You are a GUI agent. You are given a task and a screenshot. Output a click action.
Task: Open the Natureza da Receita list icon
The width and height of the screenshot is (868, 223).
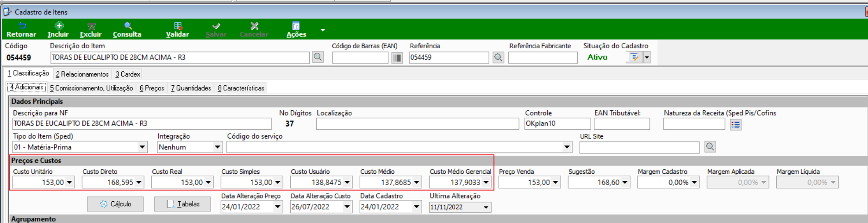pos(736,124)
